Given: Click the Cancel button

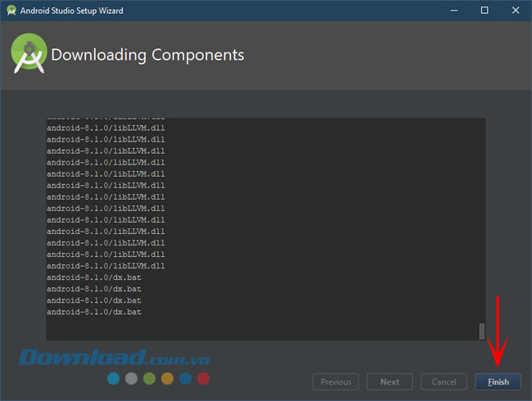Looking at the screenshot, I should [444, 382].
